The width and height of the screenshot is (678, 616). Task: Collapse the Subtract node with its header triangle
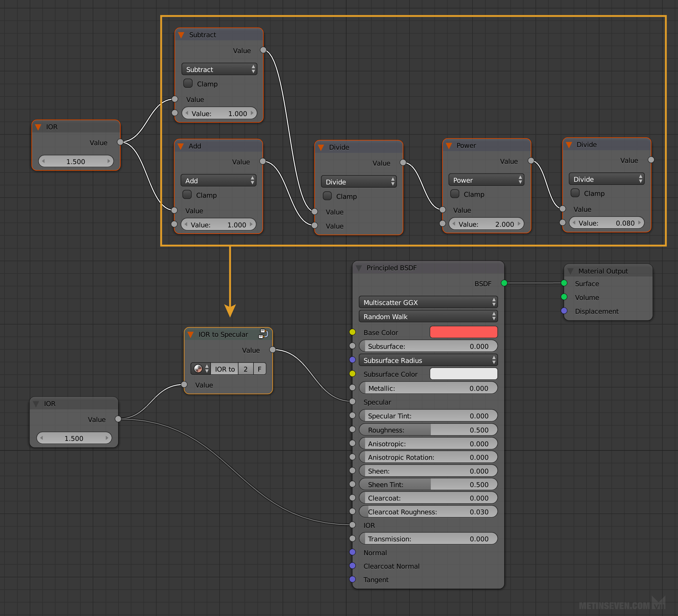tap(181, 35)
